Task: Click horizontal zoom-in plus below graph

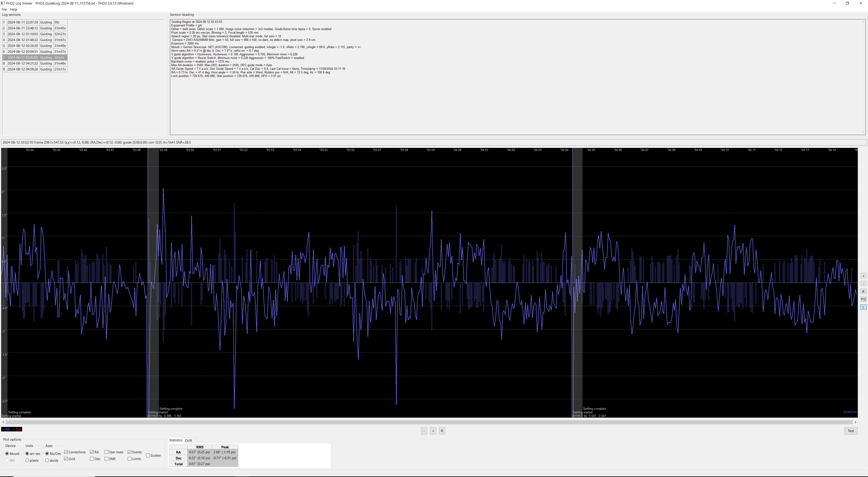Action: pos(433,431)
